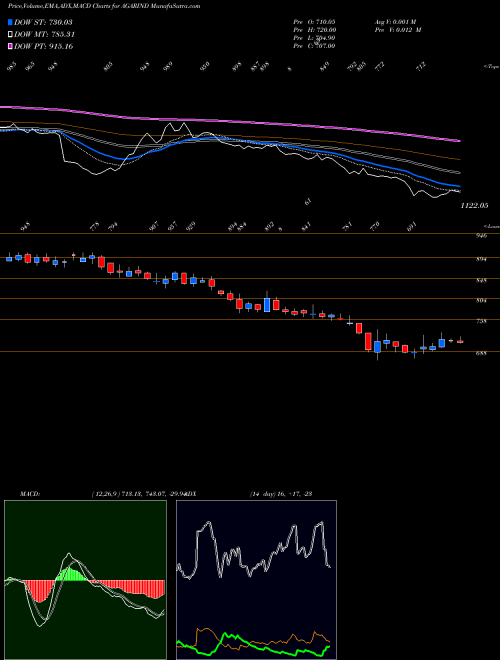
Task: Click the 'Pre H: 720.00' high value
Action: pyautogui.click(x=314, y=30)
